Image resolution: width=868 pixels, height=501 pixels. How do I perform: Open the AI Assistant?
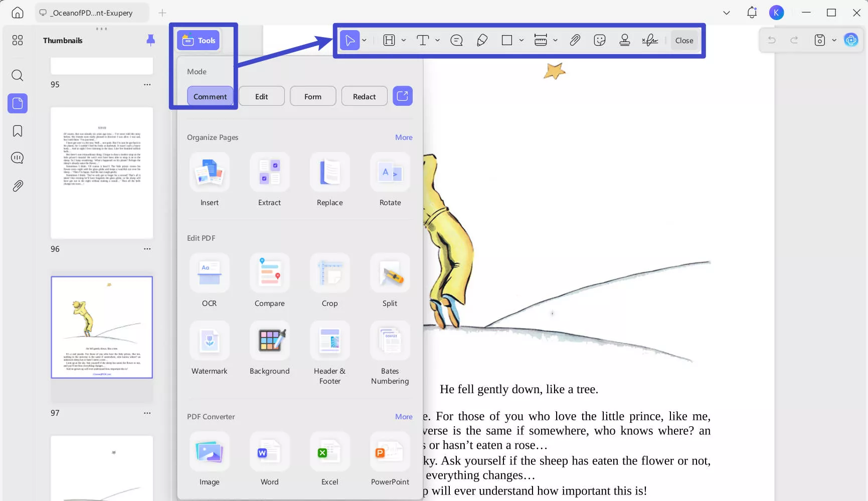(x=851, y=40)
